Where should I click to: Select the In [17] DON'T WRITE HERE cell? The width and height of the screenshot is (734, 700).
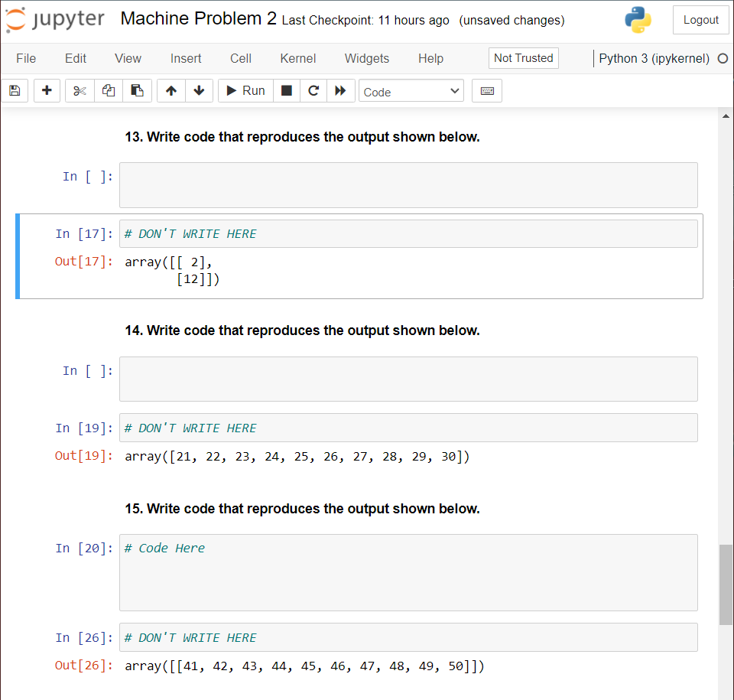click(408, 234)
